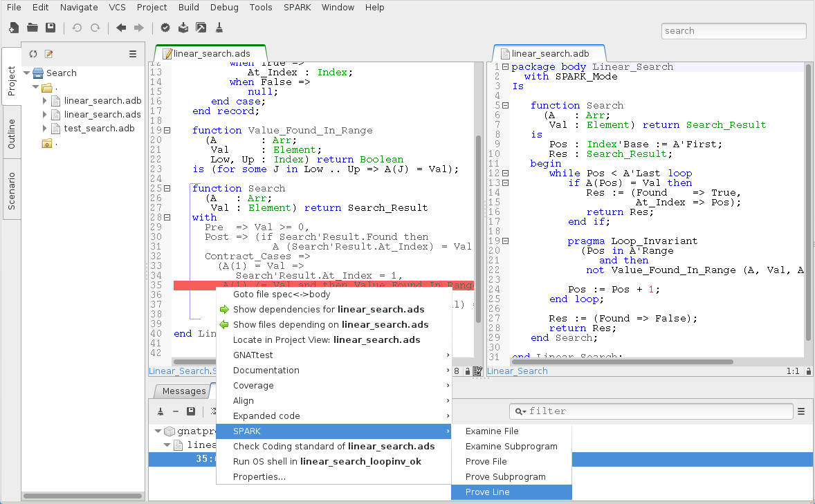
Task: Open the Outline side tab
Action: (x=12, y=134)
